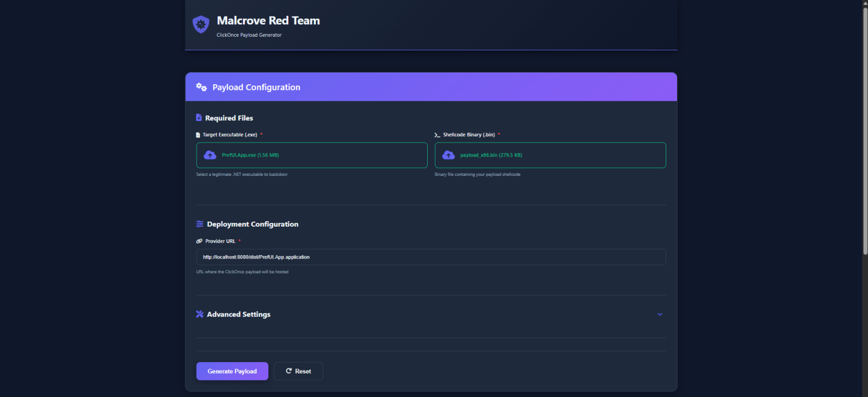
Task: Click the cloud upload icon beside payload_x86.bin
Action: 449,155
